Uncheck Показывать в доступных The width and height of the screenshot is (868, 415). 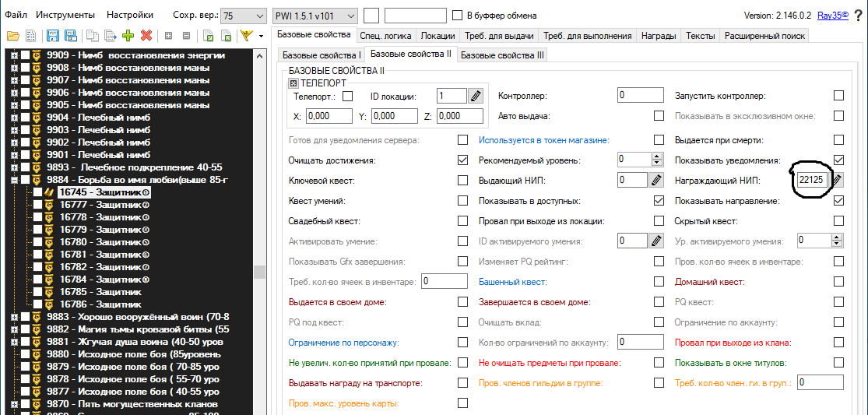[659, 201]
